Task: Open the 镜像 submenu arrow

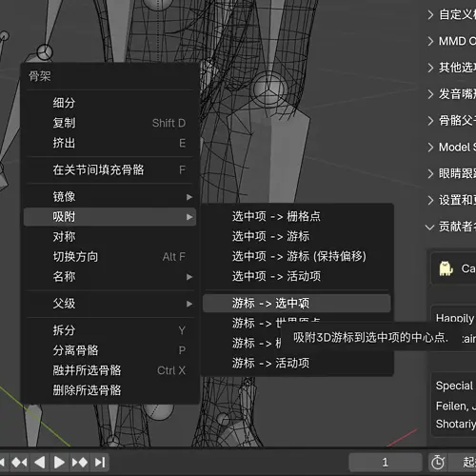Action: (189, 197)
